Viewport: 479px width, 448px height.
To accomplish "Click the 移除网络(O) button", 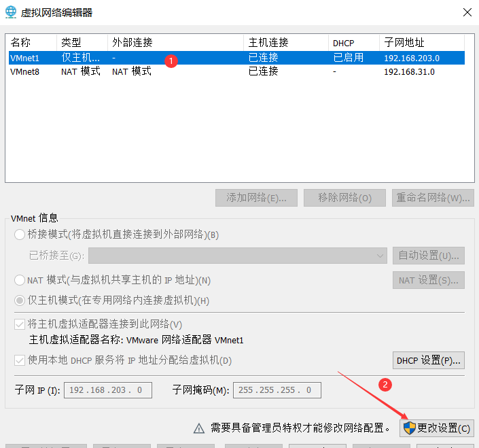I will coord(344,198).
